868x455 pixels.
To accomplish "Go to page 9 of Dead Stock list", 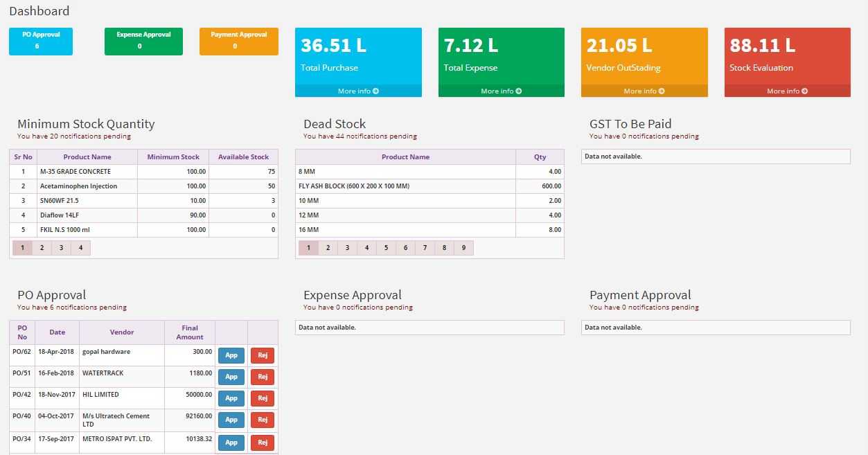I will pyautogui.click(x=463, y=247).
